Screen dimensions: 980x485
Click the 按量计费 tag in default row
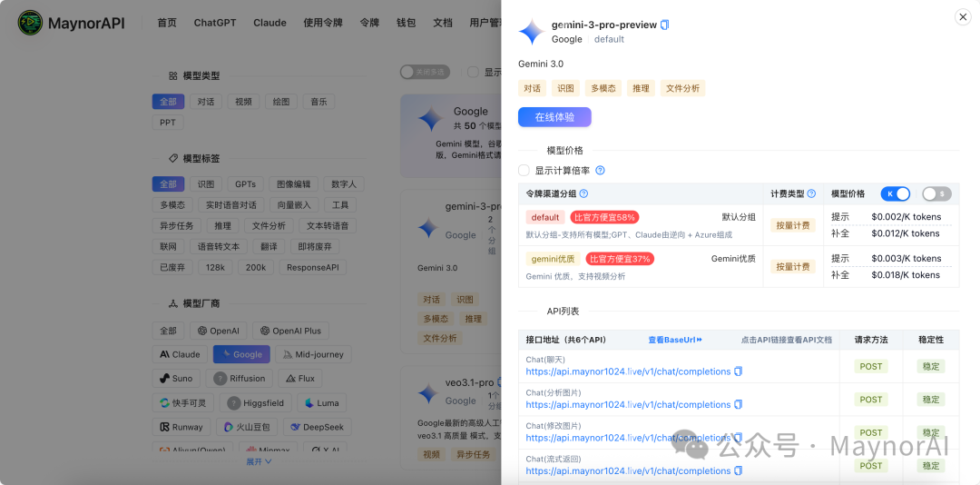point(793,225)
